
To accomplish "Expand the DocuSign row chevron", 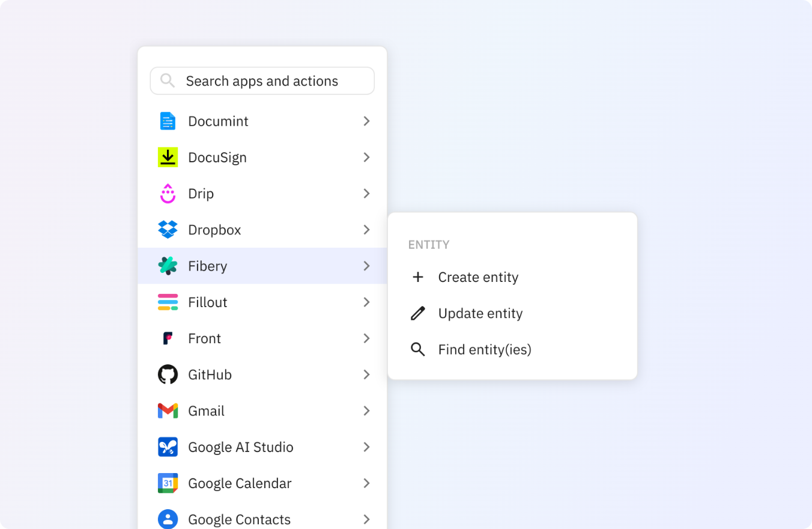I will 366,157.
